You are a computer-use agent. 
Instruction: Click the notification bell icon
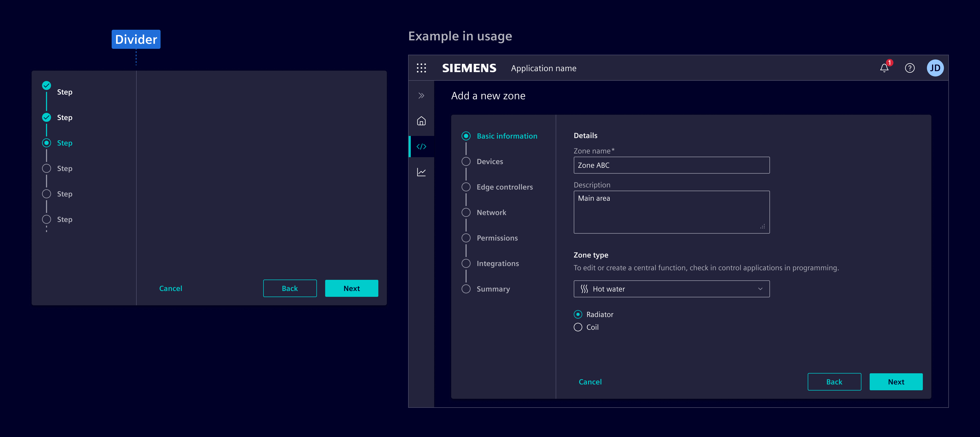[x=884, y=68]
